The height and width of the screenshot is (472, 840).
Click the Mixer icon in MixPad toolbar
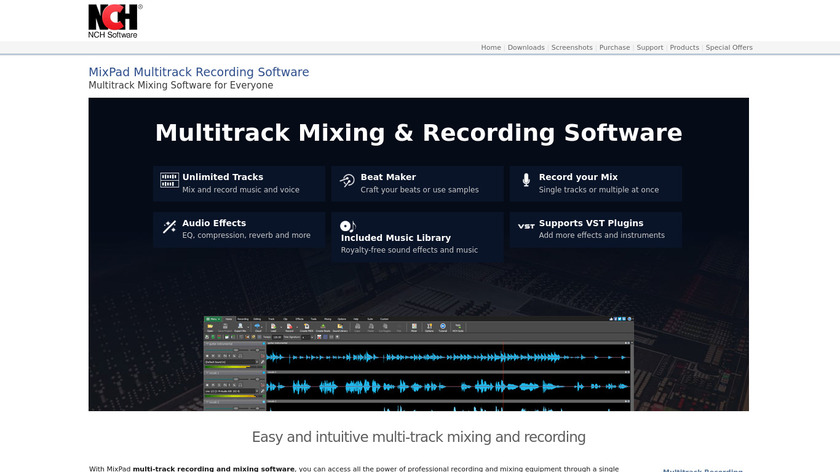coord(414,327)
